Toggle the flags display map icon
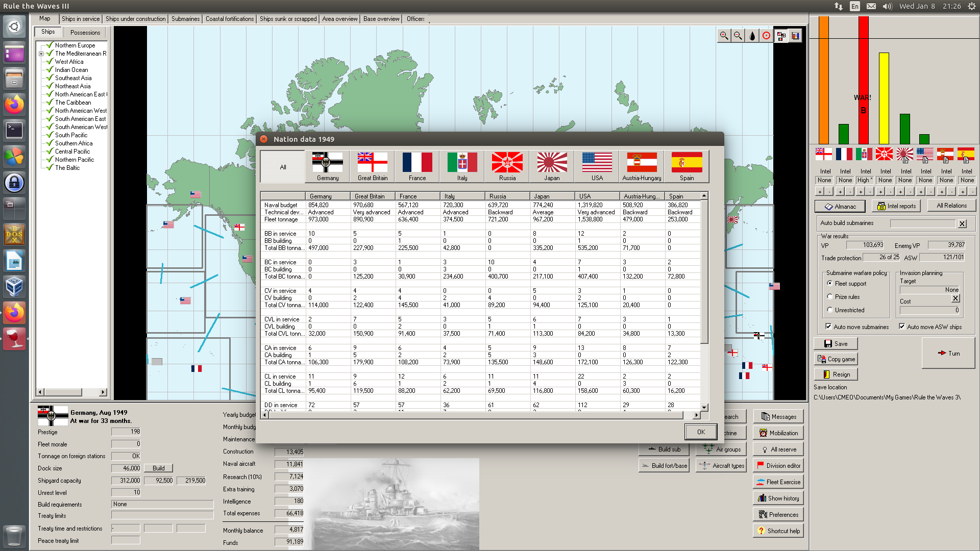The height and width of the screenshot is (551, 980). point(781,36)
